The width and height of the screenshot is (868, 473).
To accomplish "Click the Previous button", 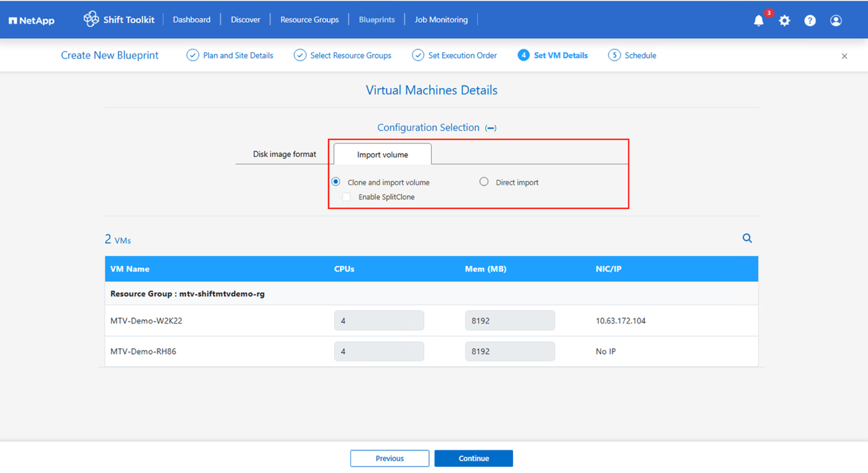I will (x=390, y=458).
